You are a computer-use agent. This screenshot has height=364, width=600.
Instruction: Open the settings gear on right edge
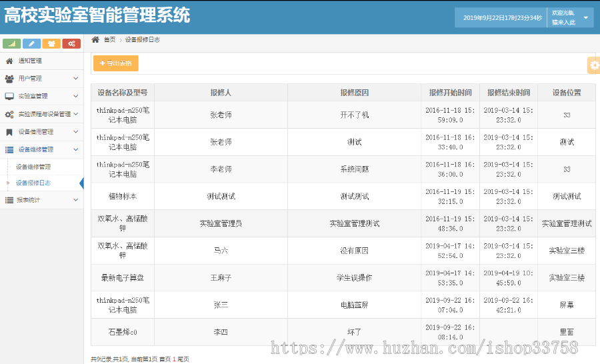click(x=594, y=65)
